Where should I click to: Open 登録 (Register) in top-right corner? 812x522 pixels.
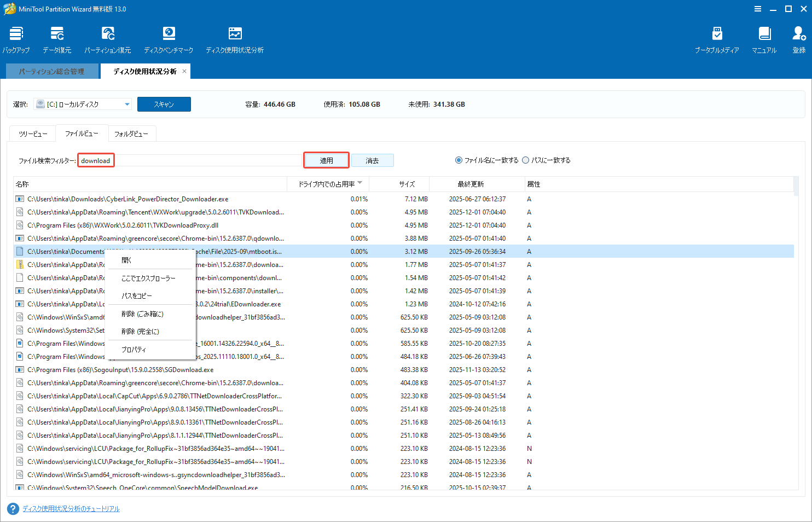(799, 38)
